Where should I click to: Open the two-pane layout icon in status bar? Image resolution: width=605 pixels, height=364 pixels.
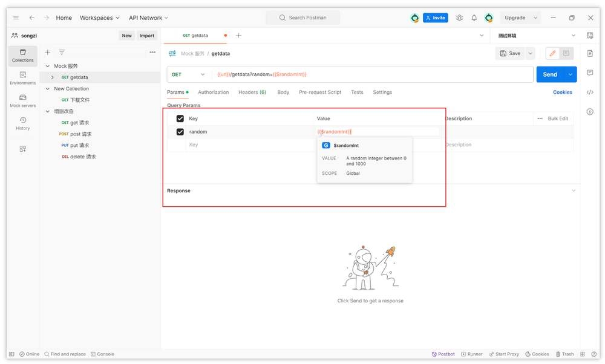coord(583,354)
